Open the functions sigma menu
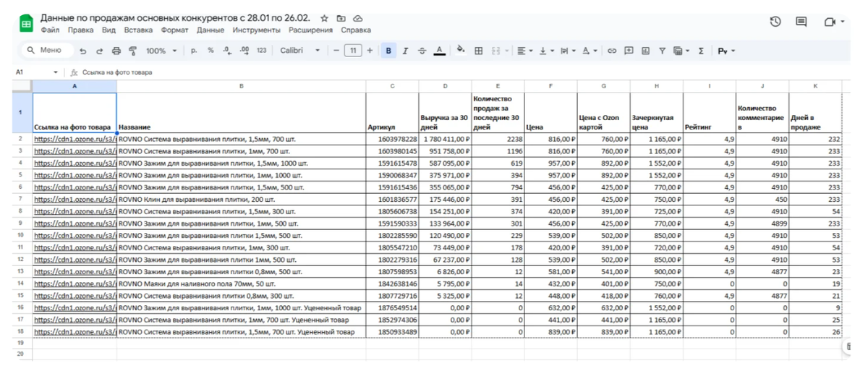This screenshot has width=868, height=379. pyautogui.click(x=701, y=51)
